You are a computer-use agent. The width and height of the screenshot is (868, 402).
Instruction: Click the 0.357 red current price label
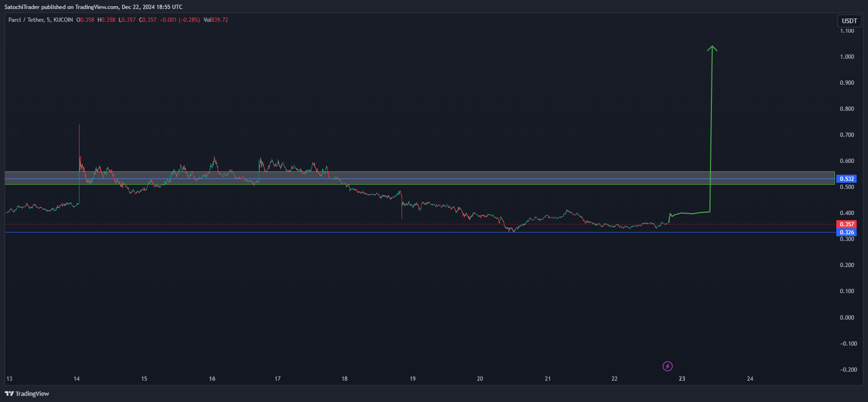847,224
